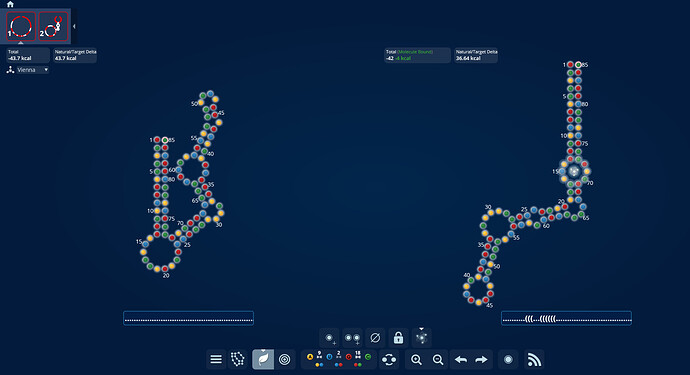Undo with the left arrow icon
Screen dimensions: 690x375
461,360
